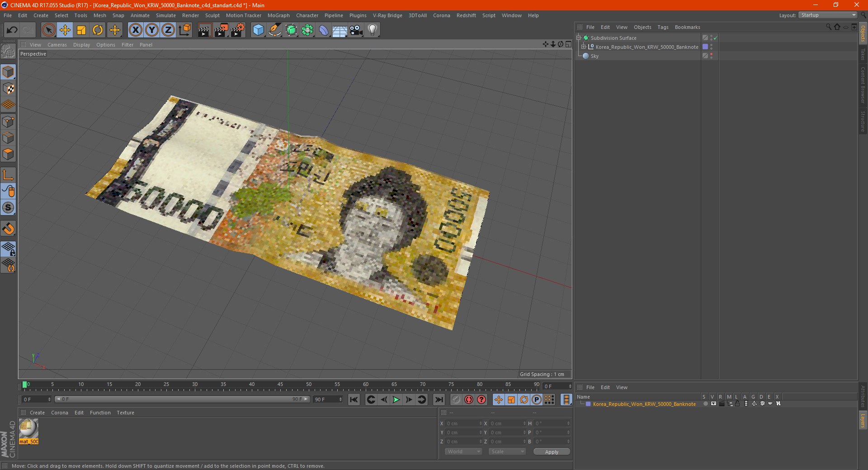The width and height of the screenshot is (868, 470).
Task: Open the Layers side tab
Action: 863,420
